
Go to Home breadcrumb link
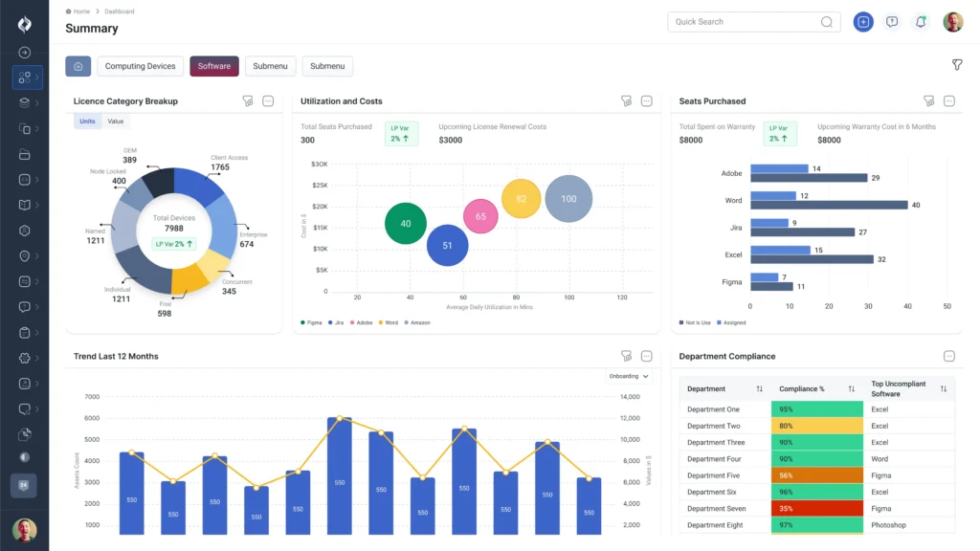click(x=81, y=11)
